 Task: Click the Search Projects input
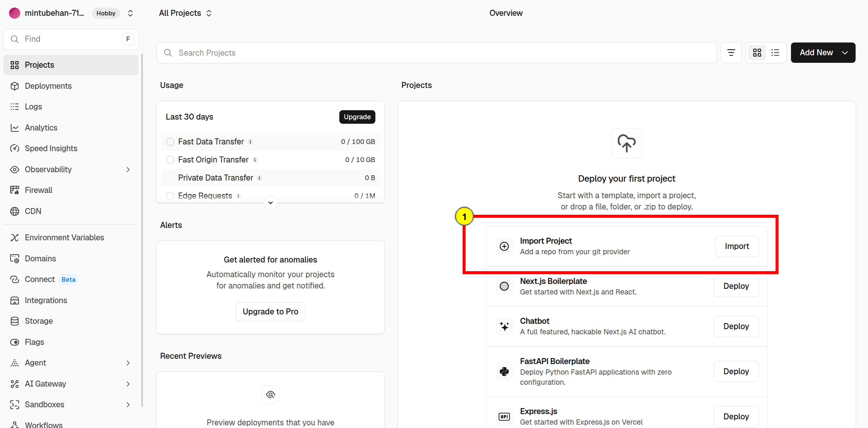436,53
